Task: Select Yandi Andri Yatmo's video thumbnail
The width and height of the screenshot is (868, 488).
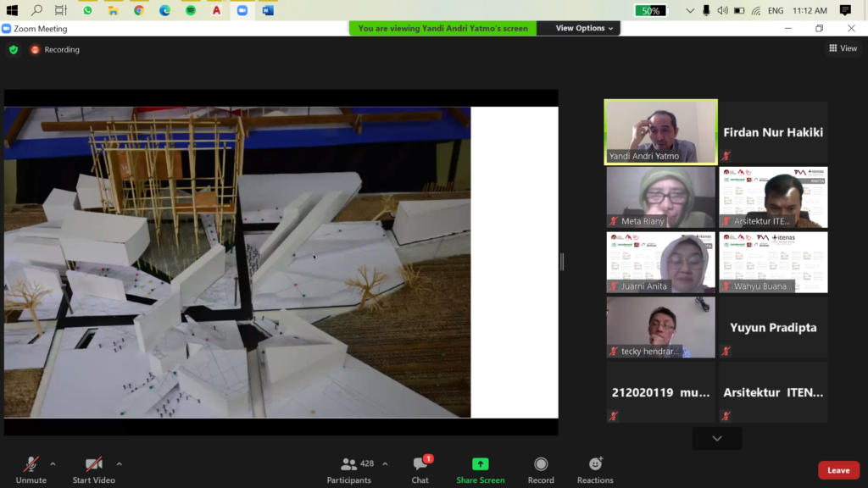Action: pos(660,131)
